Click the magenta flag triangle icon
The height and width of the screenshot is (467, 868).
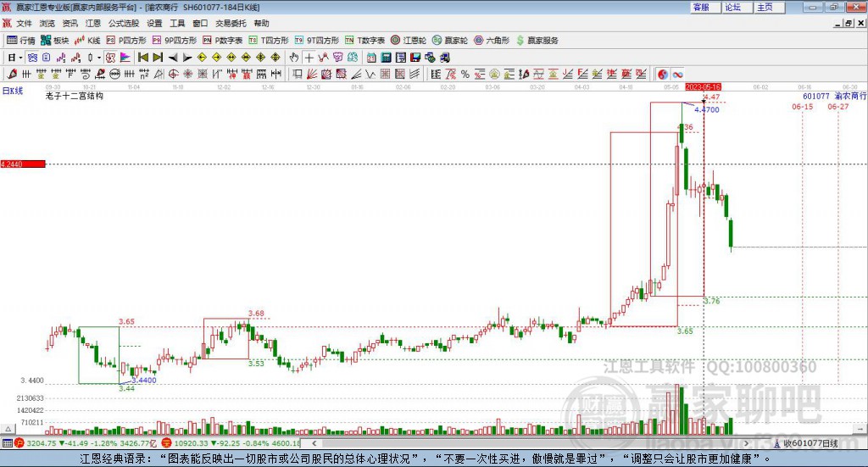[125, 58]
